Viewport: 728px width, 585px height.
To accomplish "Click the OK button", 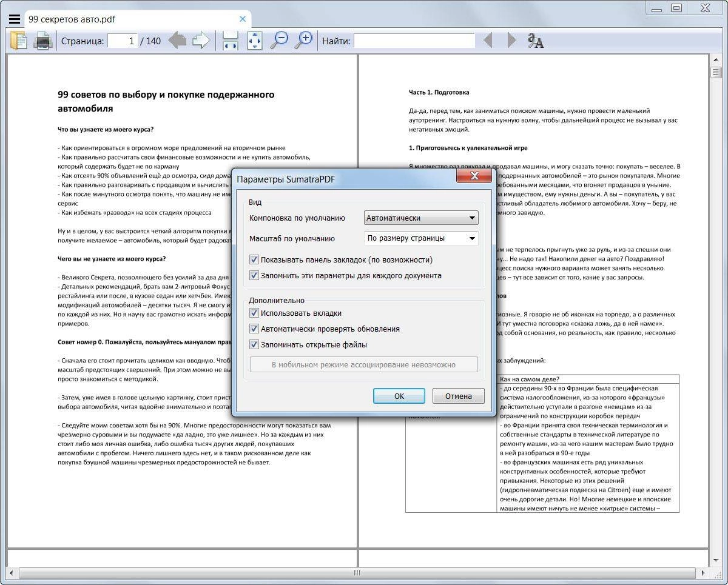I will tap(399, 396).
